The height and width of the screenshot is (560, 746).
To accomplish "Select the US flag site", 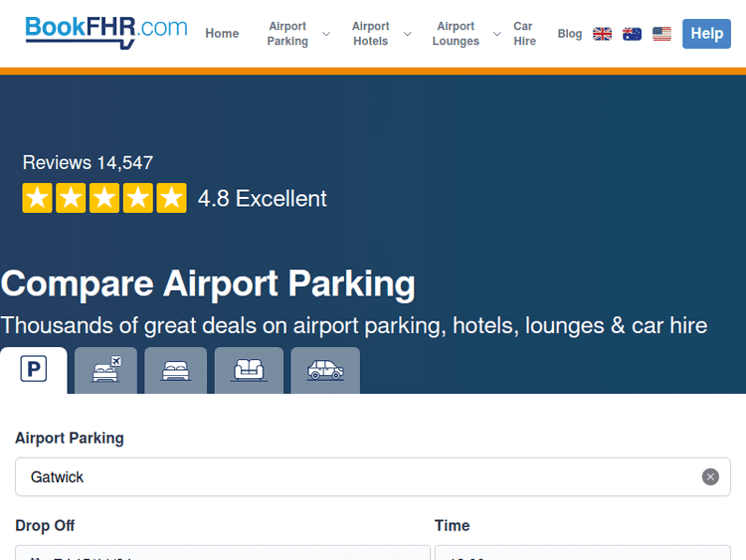I will pos(661,34).
